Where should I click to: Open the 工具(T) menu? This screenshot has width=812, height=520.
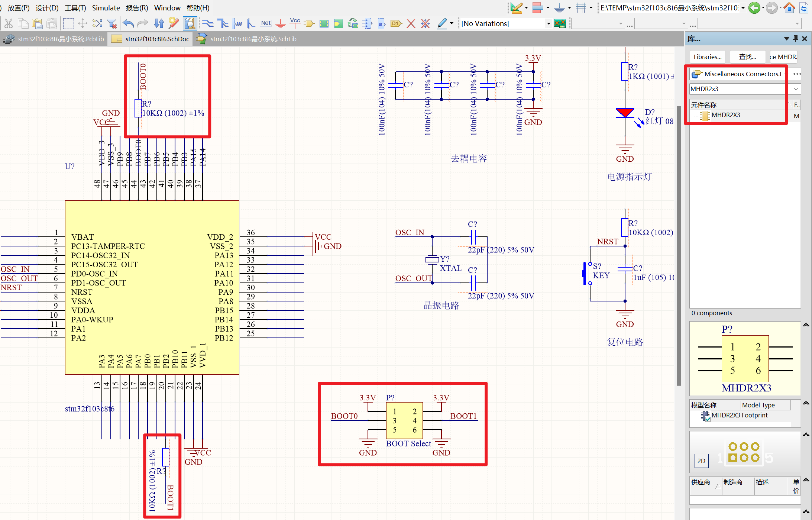[x=75, y=8]
